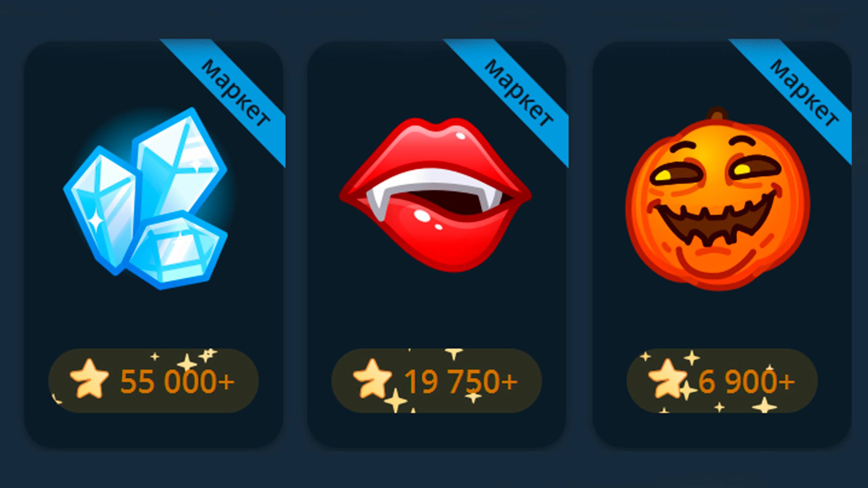Click the 55 000+ price text
Viewport: 868px width, 488px height.
tap(177, 381)
